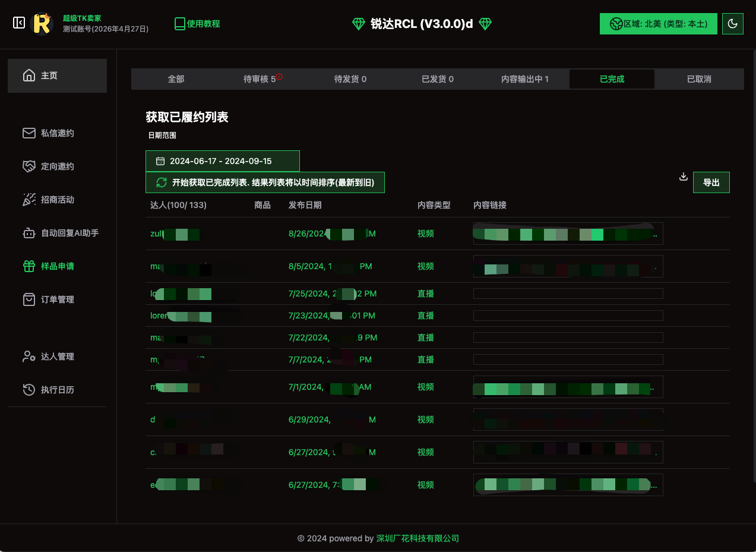The height and width of the screenshot is (552, 756).
Task: Click the refresh icon to fetch the completed list
Action: click(x=161, y=182)
